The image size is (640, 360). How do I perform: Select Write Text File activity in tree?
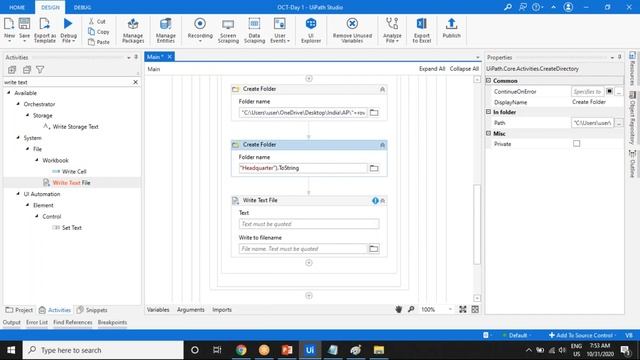pyautogui.click(x=71, y=183)
